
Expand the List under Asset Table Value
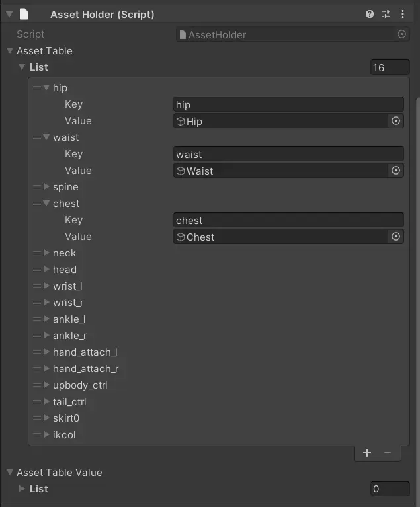click(22, 489)
